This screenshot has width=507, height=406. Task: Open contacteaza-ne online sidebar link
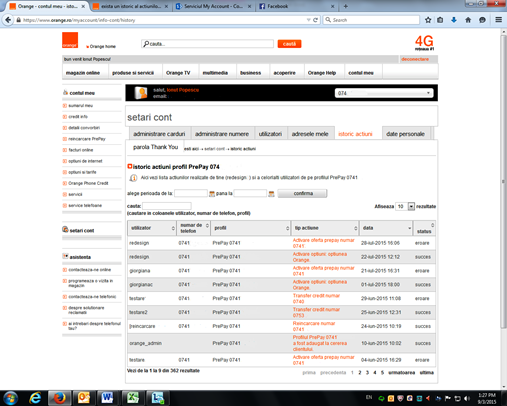[x=90, y=270]
